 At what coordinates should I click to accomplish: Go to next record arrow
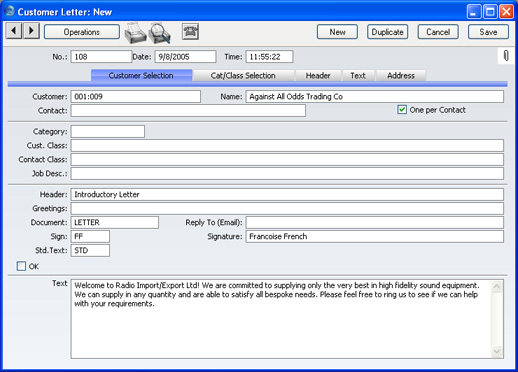coord(31,31)
